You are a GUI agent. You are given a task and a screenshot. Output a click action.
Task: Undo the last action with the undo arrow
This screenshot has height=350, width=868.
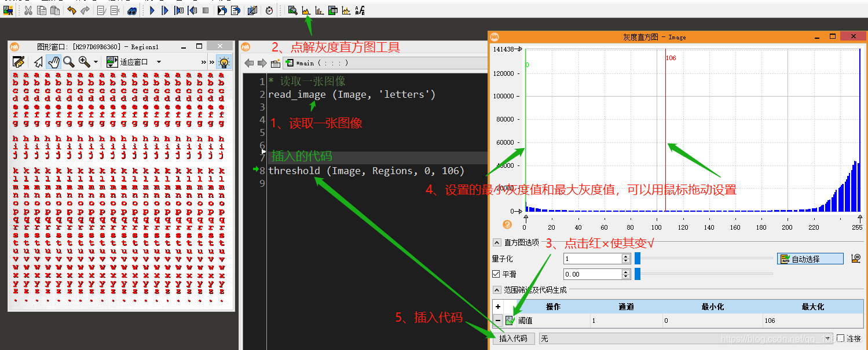[71, 10]
